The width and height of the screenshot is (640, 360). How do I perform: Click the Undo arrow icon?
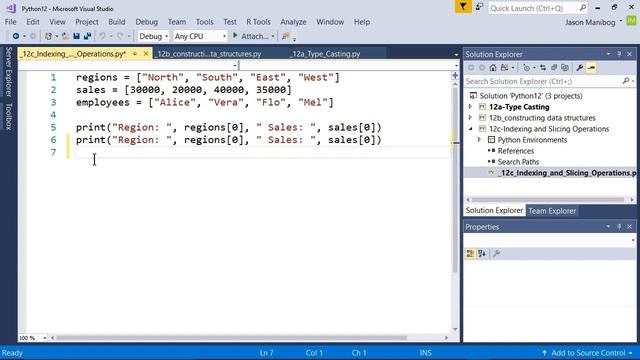(102, 36)
